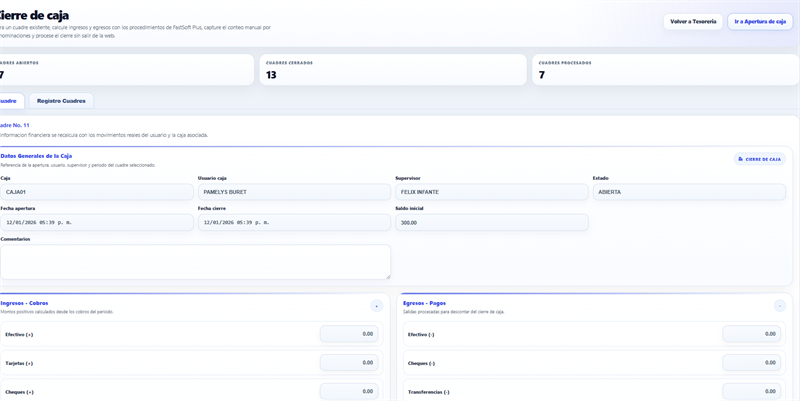Click the Estado field showing ABIERTA
This screenshot has width=800, height=401.
point(689,192)
